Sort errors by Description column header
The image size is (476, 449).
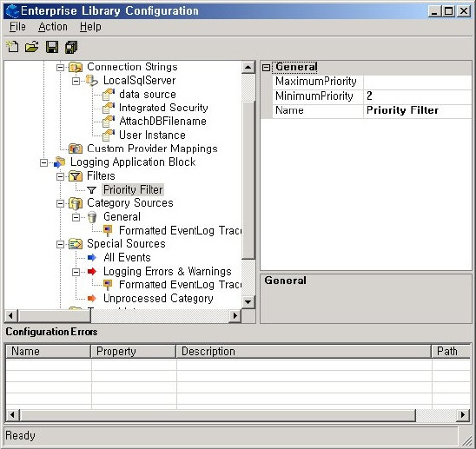click(x=304, y=352)
